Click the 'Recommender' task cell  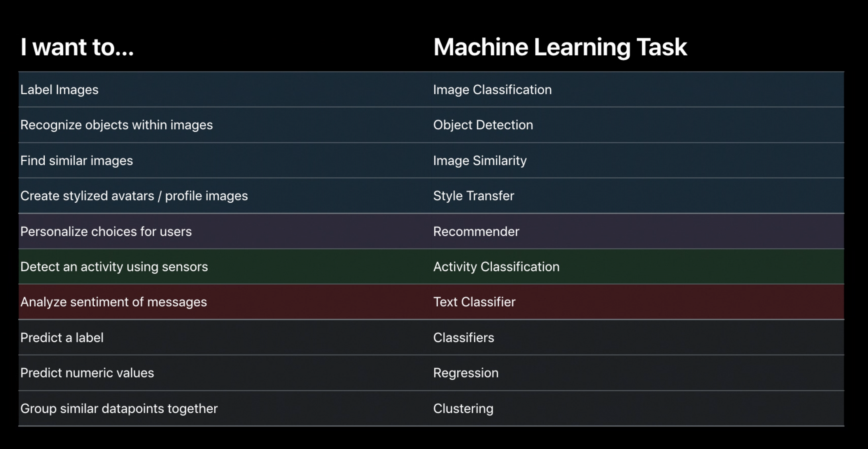click(x=476, y=232)
